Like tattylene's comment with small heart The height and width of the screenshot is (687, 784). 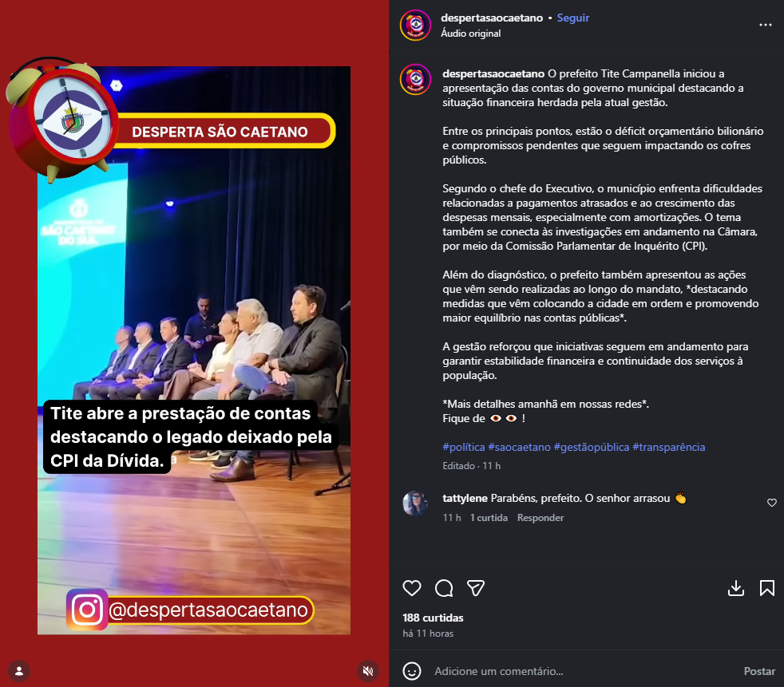coord(771,503)
